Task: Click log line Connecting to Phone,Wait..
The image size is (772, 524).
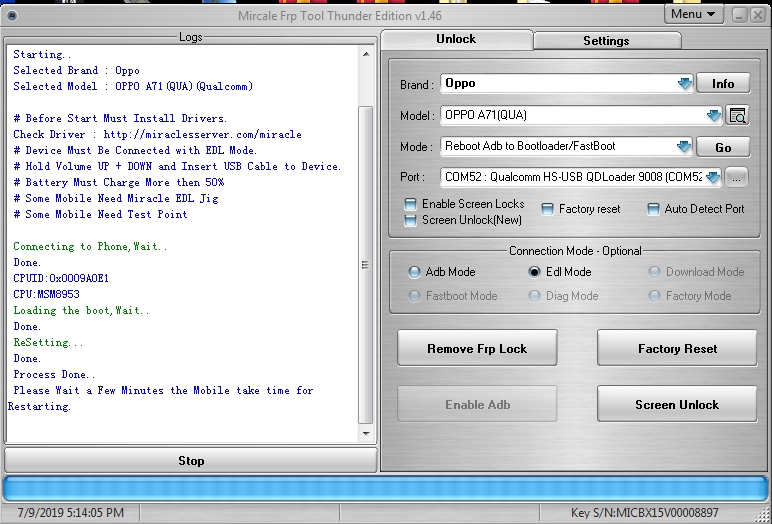Action: [x=90, y=246]
